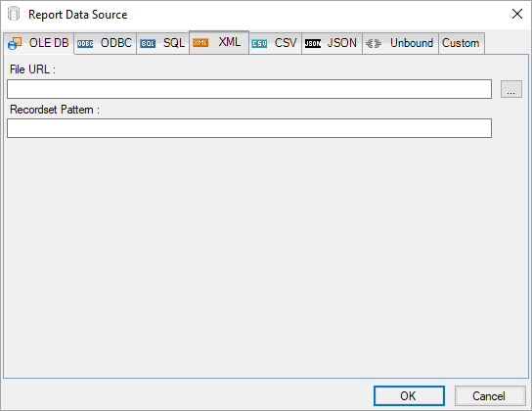The width and height of the screenshot is (532, 411).
Task: Focus the File URL input field
Action: [249, 89]
